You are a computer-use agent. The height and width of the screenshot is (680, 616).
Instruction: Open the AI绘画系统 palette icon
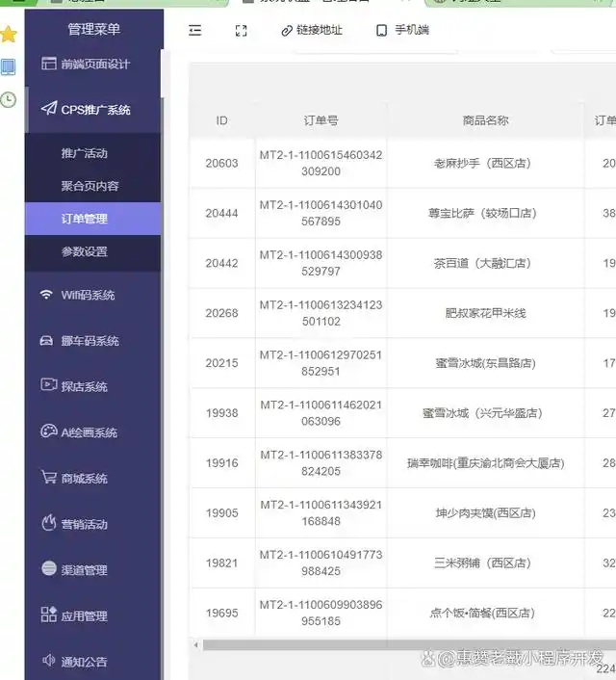pos(47,432)
